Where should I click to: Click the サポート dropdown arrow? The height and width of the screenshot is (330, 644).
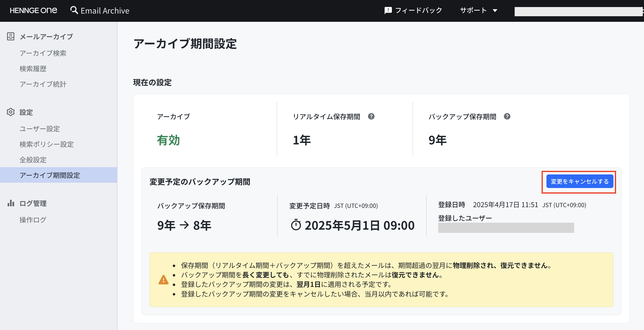coord(495,11)
